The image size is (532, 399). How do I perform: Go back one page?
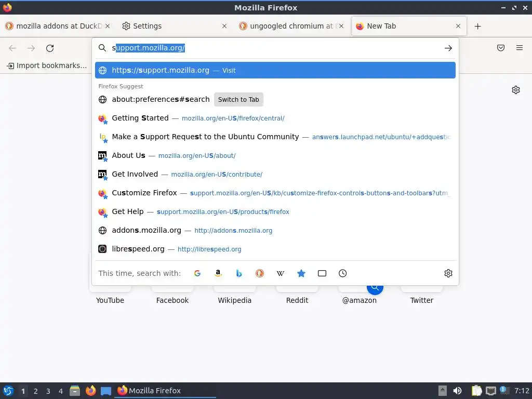tap(12, 48)
